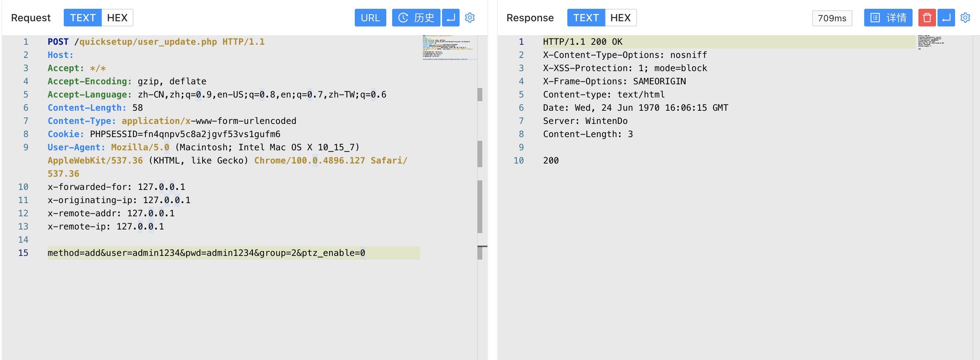Click line number 15 in the Request gutter
Viewport: 980px width, 360px height.
tap(23, 253)
